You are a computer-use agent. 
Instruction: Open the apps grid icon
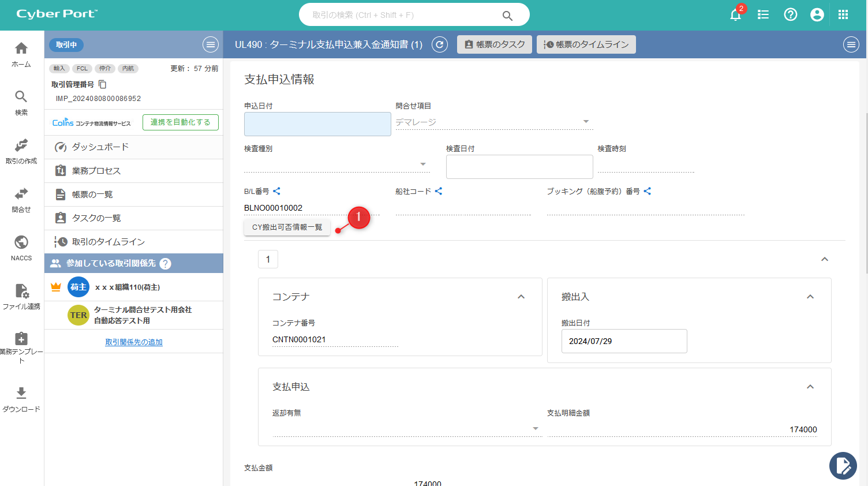[x=843, y=15]
